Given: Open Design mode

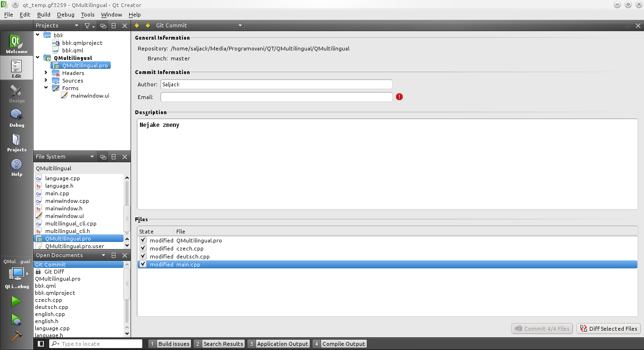Looking at the screenshot, I should [x=17, y=93].
